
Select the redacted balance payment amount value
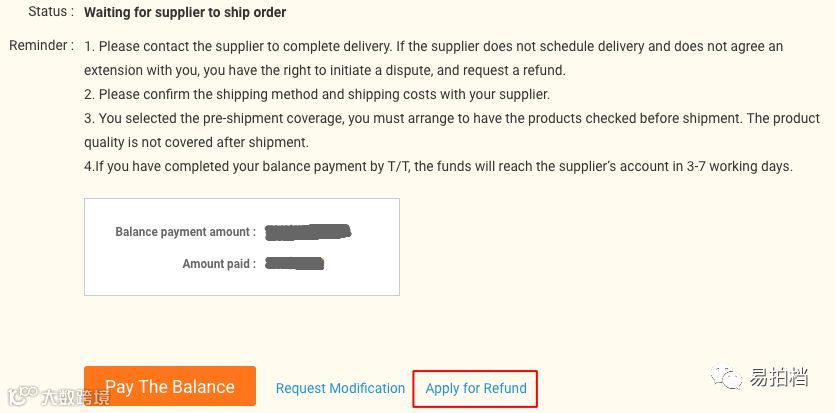[308, 232]
